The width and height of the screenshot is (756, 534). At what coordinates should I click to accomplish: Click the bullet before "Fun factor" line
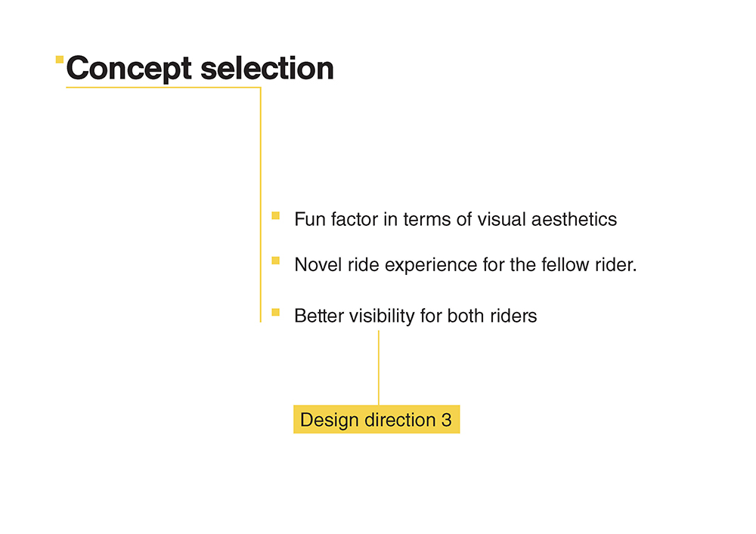pyautogui.click(x=276, y=216)
